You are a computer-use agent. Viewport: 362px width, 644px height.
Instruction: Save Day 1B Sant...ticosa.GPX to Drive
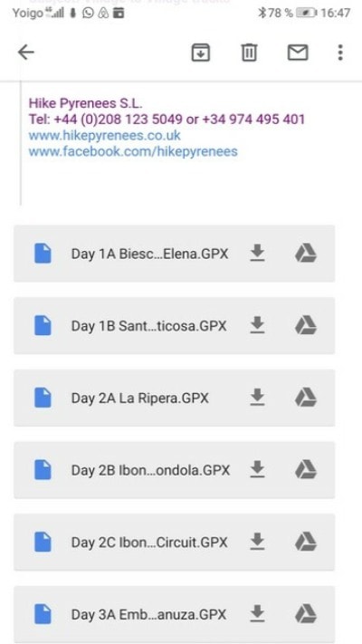(x=306, y=325)
